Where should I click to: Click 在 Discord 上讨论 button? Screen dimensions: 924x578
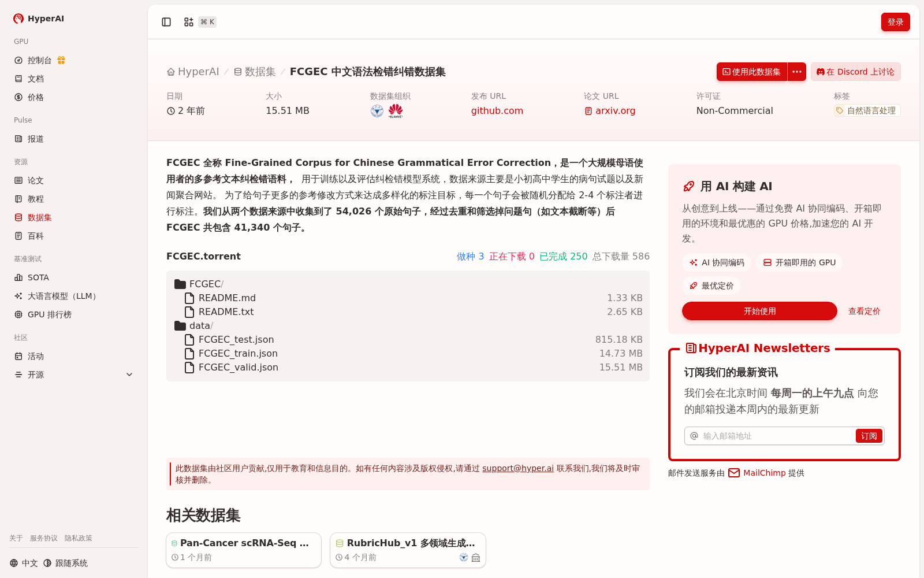(855, 72)
